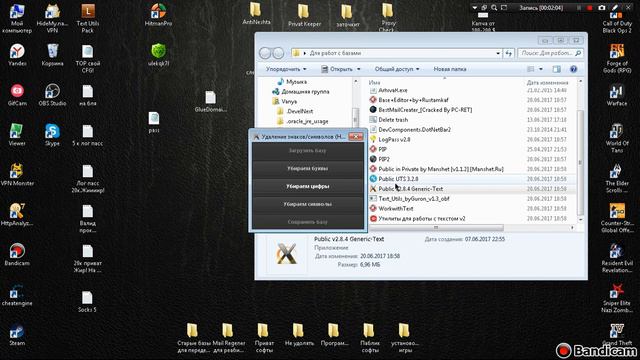Expand the arrow next to Открыть

(x=358, y=69)
